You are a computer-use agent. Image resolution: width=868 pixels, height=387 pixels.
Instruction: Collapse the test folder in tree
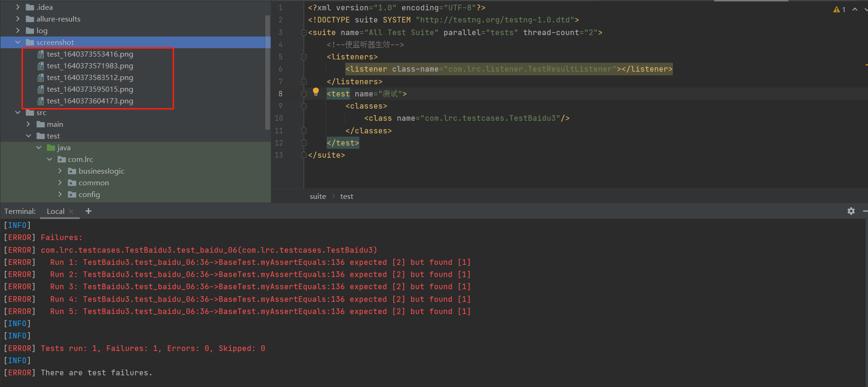point(28,136)
